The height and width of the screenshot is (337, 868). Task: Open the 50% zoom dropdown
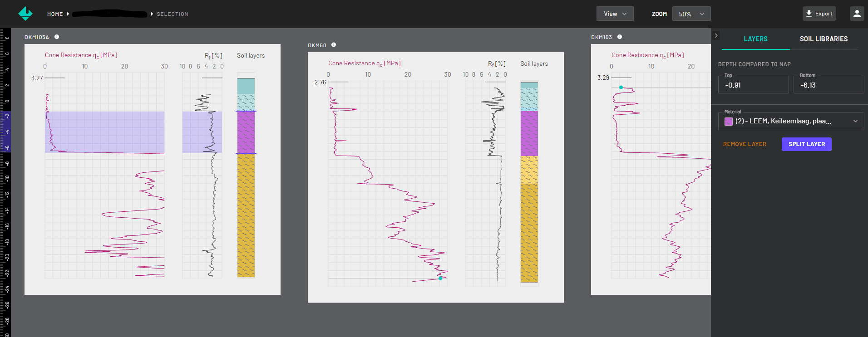point(691,14)
